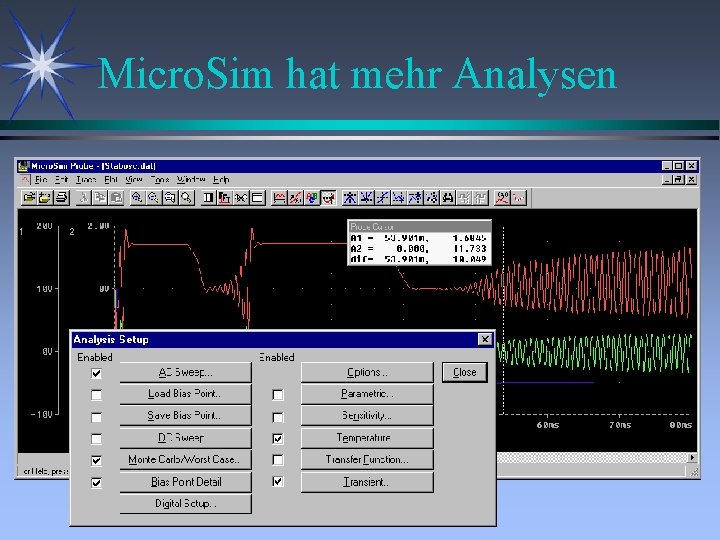This screenshot has height=540, width=720.
Task: Open the Options button in Analysis Setup
Action: pos(367,372)
